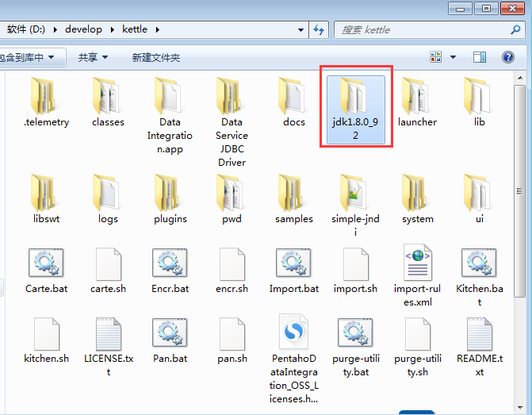Expand the arrow after develop
This screenshot has width=532, height=415.
pos(113,30)
